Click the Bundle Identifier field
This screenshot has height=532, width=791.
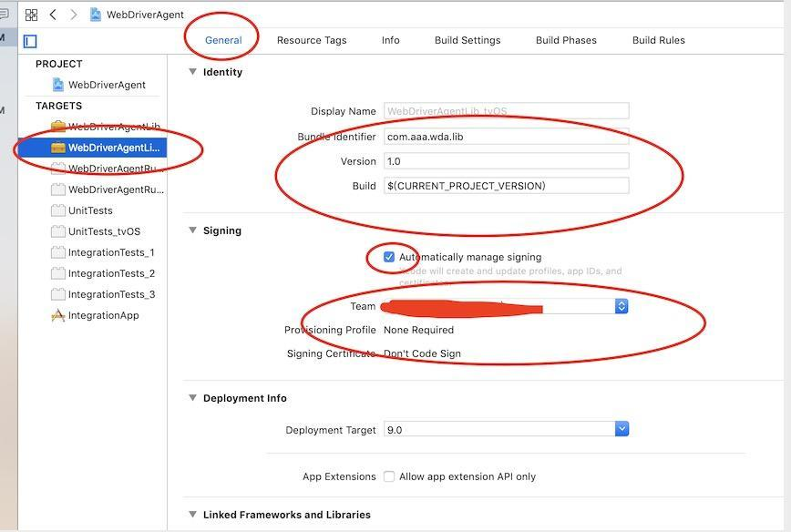(x=506, y=137)
